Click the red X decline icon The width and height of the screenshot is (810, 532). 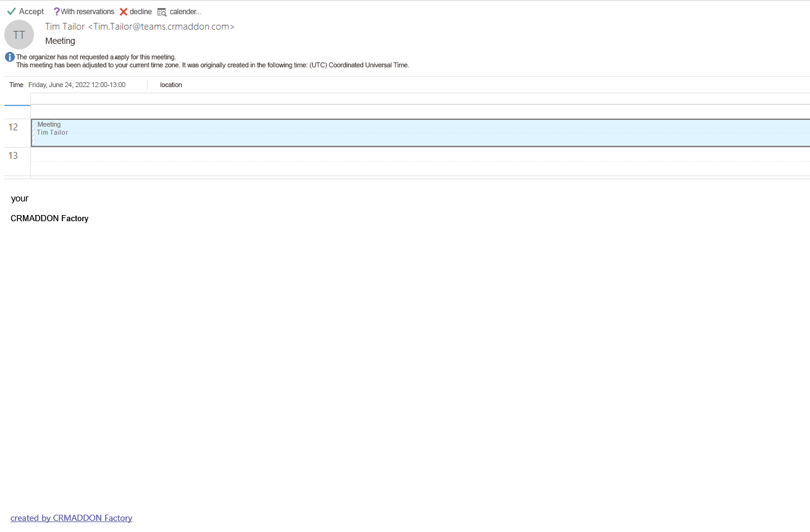pyautogui.click(x=122, y=11)
